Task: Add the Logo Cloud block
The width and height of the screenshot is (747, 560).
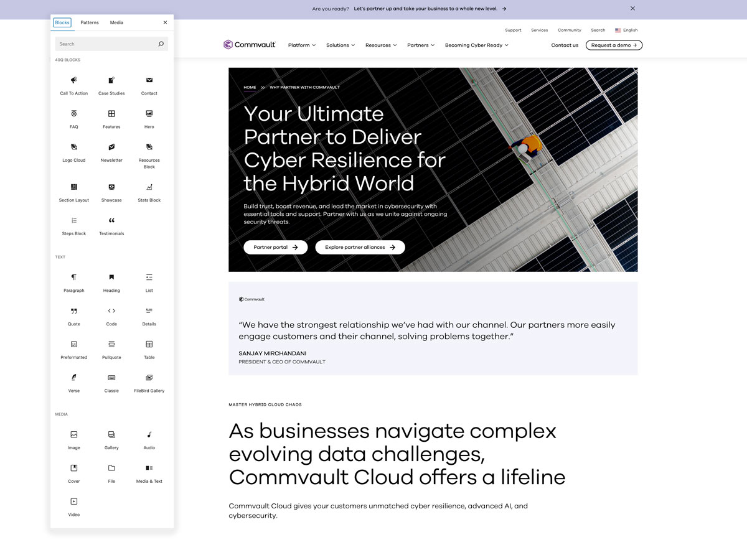Action: tap(73, 152)
